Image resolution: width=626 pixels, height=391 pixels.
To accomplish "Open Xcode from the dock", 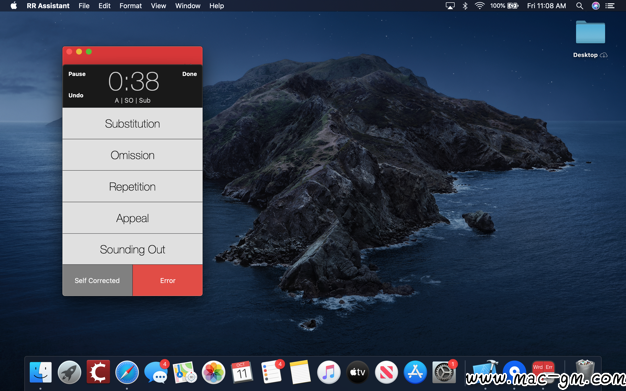I will click(485, 371).
